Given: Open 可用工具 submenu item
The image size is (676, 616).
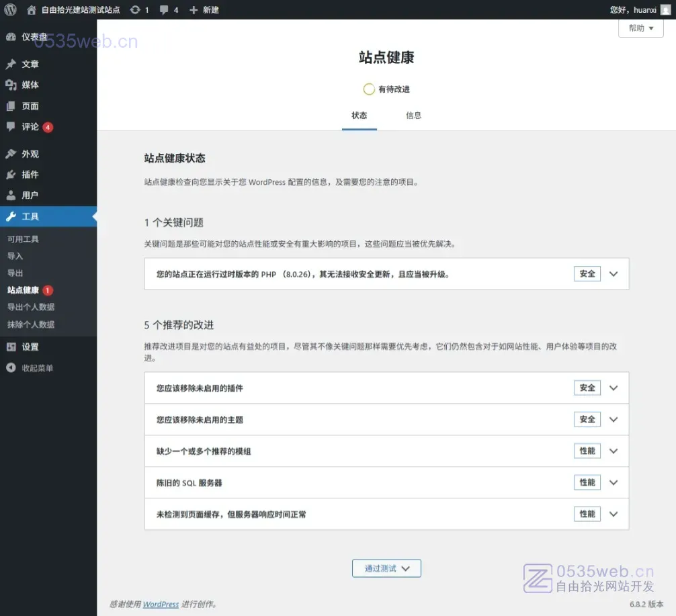Looking at the screenshot, I should [24, 239].
